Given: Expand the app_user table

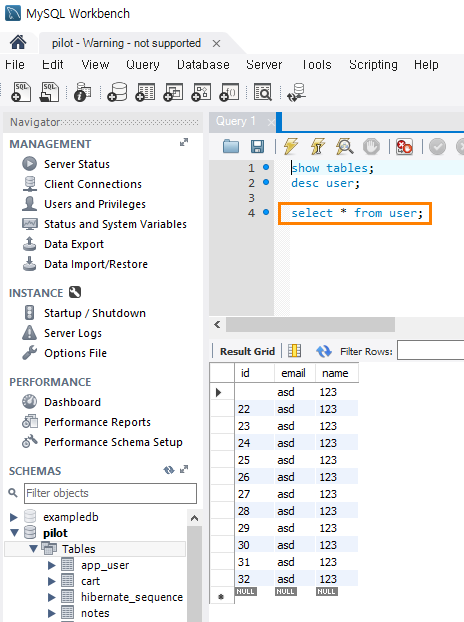Looking at the screenshot, I should click(x=52, y=565).
